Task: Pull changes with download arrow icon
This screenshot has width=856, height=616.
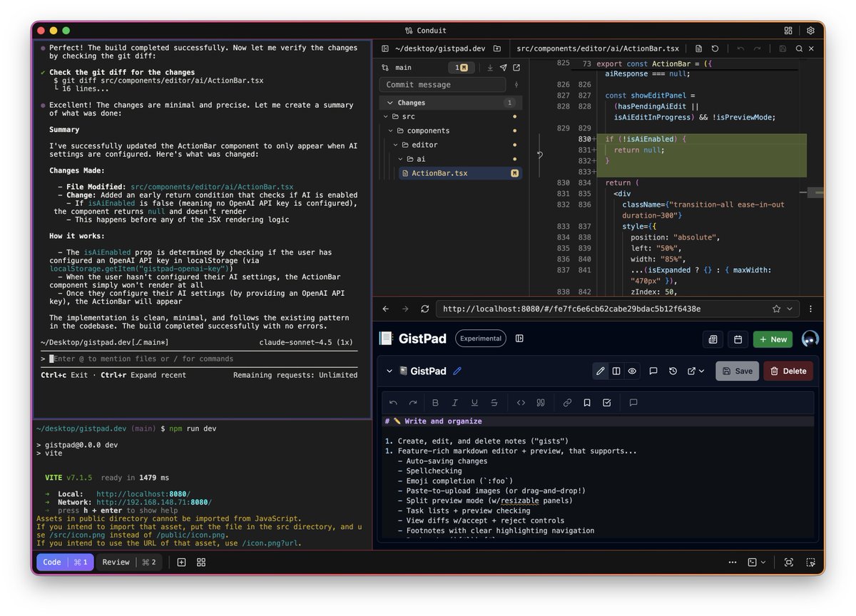Action: point(490,68)
